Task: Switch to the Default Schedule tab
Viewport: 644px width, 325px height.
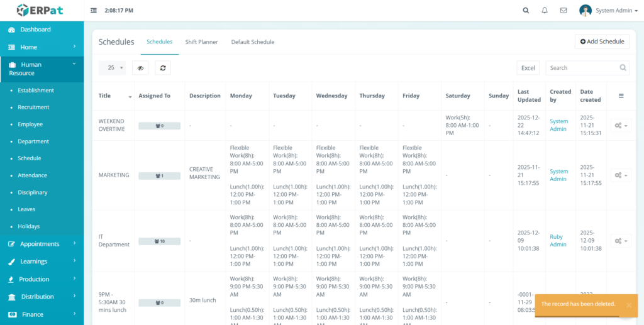Action: [252, 42]
